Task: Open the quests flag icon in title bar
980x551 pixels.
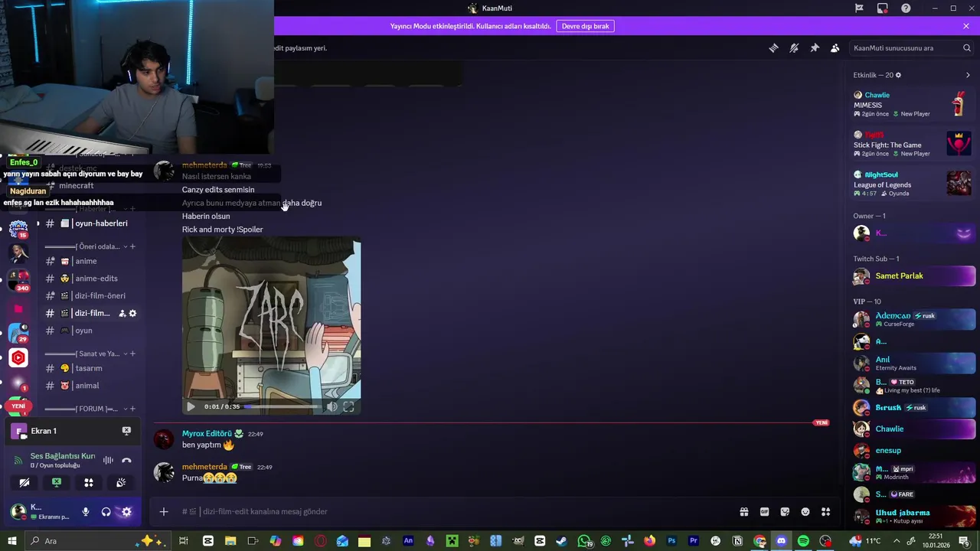Action: click(x=859, y=8)
